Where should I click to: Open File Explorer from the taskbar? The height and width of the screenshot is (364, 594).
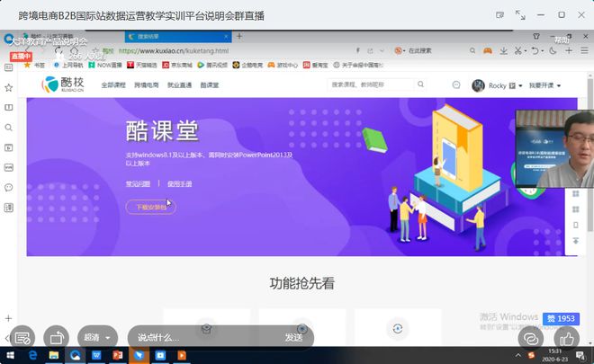54,355
